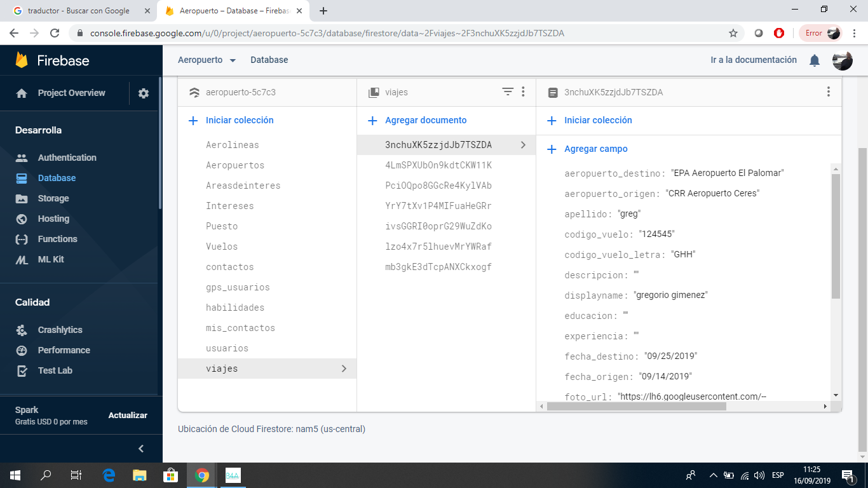This screenshot has height=488, width=868.
Task: Collapse the sidebar with the chevron arrow
Action: (141, 449)
